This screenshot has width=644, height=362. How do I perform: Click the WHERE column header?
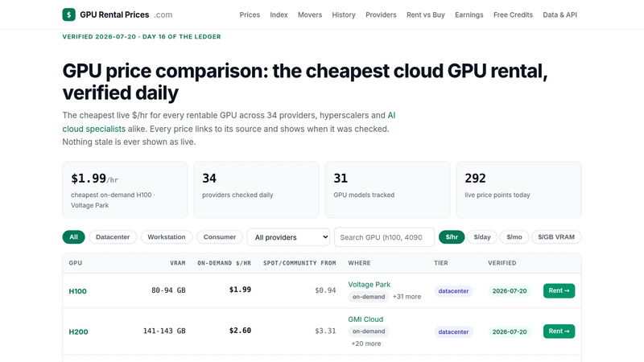pyautogui.click(x=359, y=263)
